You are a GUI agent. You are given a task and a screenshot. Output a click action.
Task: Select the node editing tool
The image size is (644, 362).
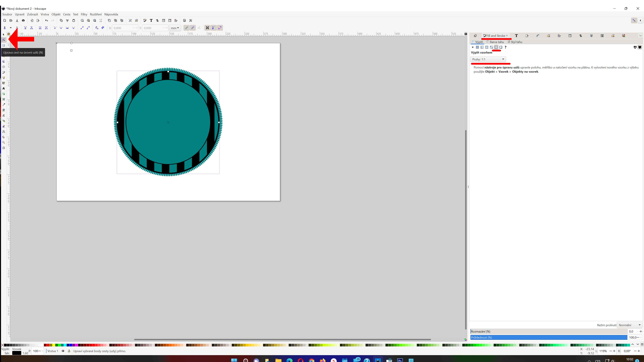[4, 40]
